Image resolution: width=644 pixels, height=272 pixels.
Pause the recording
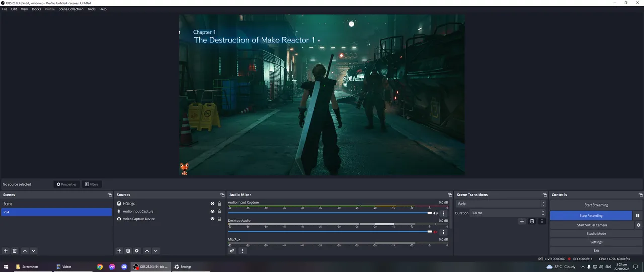[x=638, y=215]
